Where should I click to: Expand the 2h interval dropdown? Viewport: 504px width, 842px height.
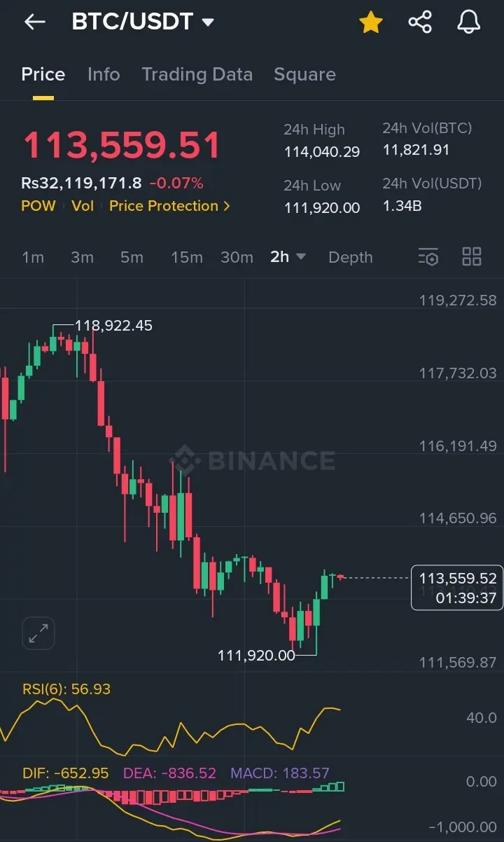288,257
